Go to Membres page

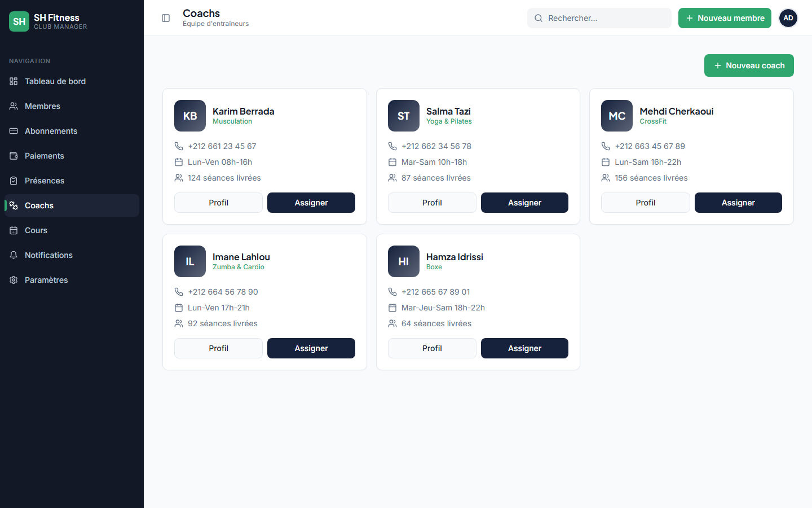[x=72, y=106]
